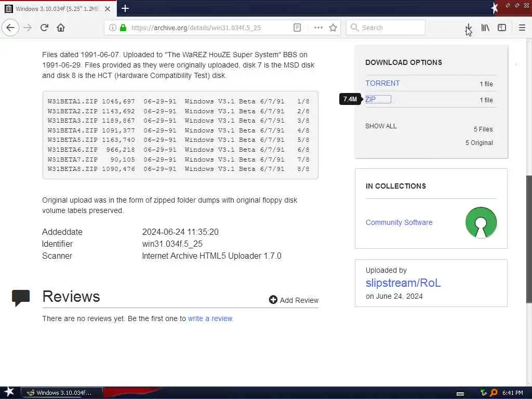The width and height of the screenshot is (532, 399).
Task: Open page actions three-dot menu
Action: point(318,28)
